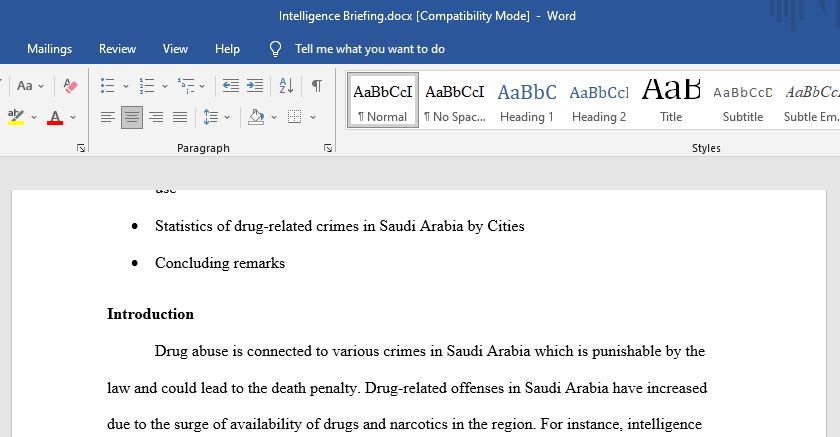Open the Mailings tab

tap(49, 49)
